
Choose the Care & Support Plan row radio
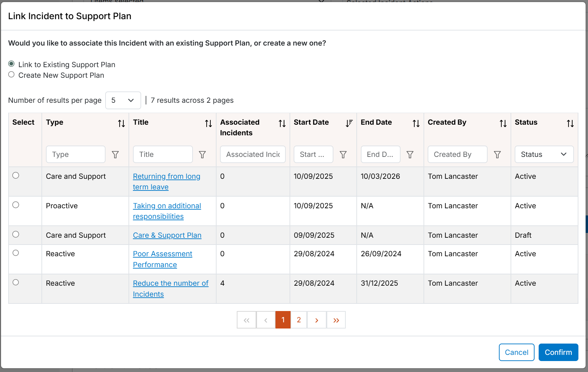(x=16, y=234)
